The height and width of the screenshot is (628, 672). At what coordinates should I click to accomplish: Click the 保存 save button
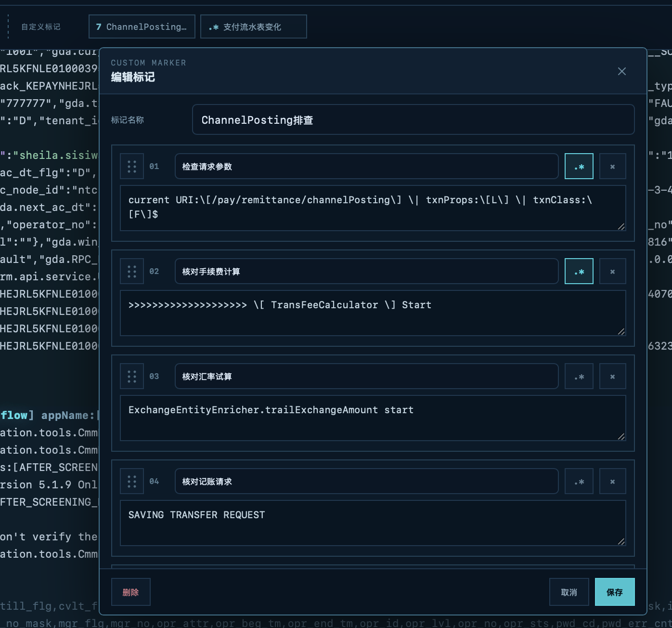click(x=615, y=592)
